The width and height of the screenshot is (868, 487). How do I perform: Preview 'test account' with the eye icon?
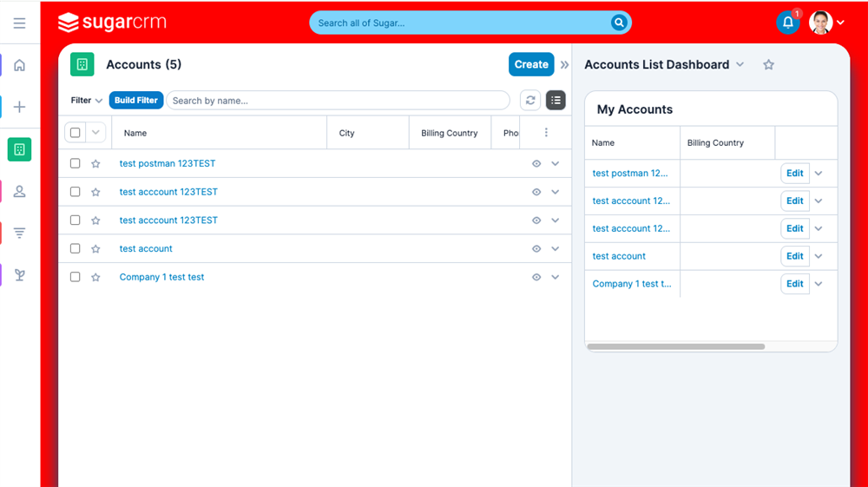pyautogui.click(x=536, y=249)
